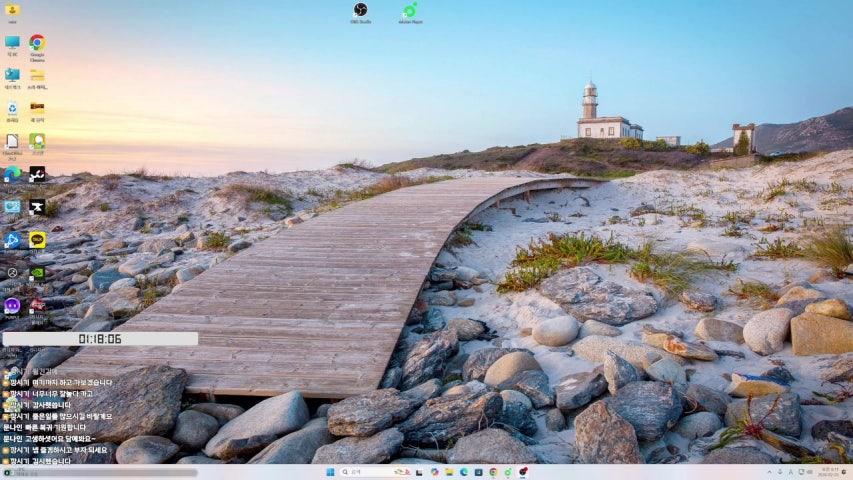Open the volume icon in system tray
Screen dimensions: 853x480
pyautogui.click(x=807, y=472)
